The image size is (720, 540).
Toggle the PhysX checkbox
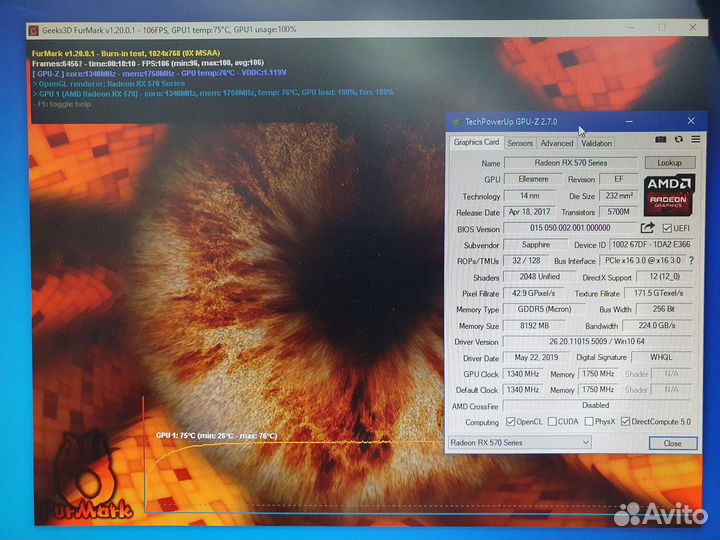pyautogui.click(x=589, y=422)
